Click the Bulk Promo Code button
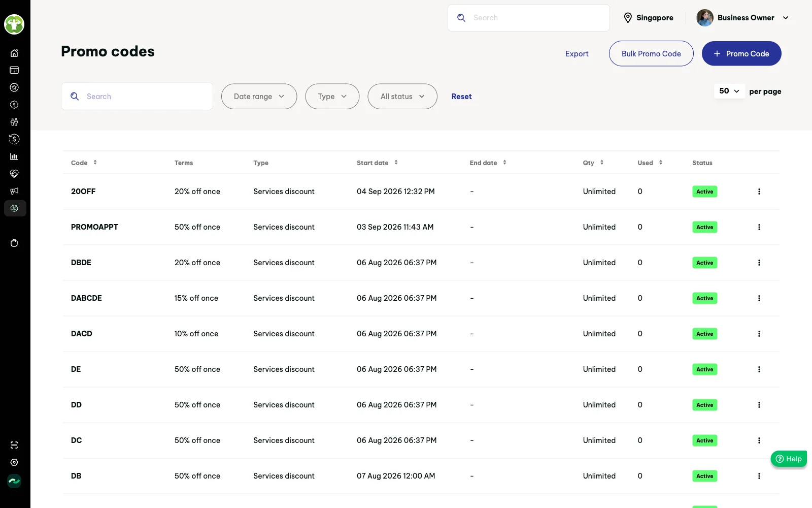The width and height of the screenshot is (812, 508). pos(651,53)
